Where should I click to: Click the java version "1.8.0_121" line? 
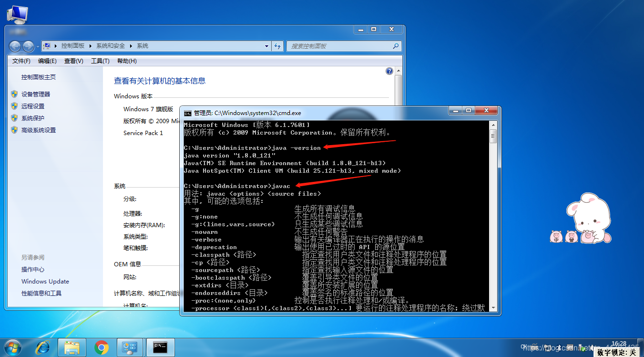point(230,156)
